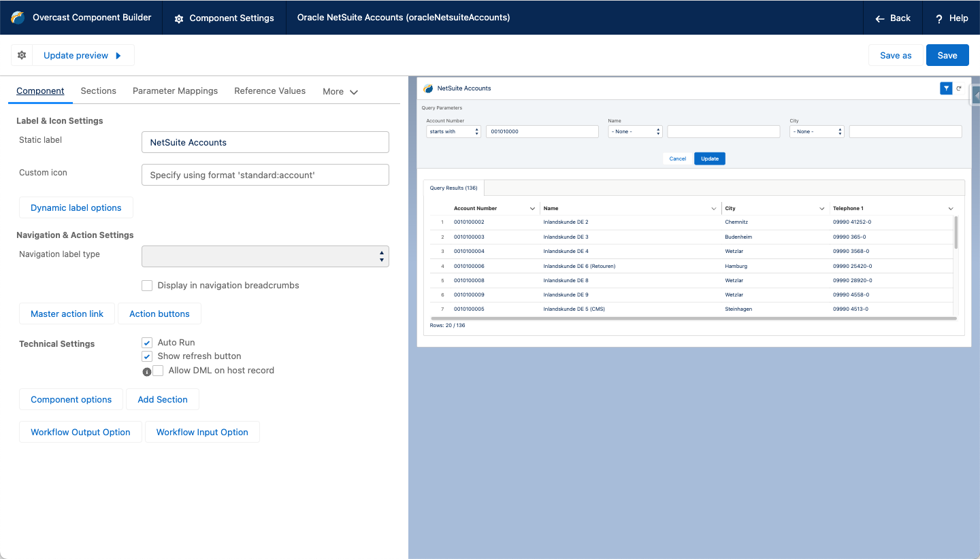Click Add Section button
The image size is (980, 559).
(x=163, y=400)
